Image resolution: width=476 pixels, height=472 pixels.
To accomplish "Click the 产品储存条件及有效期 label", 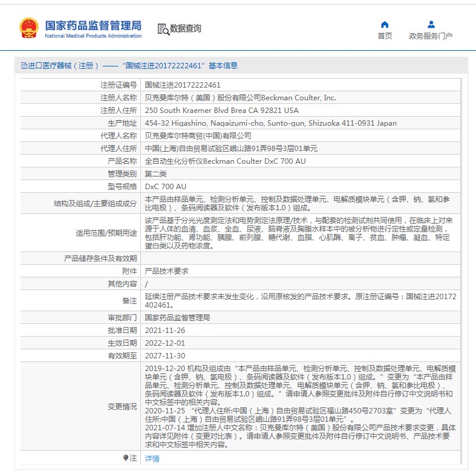I will (100, 259).
